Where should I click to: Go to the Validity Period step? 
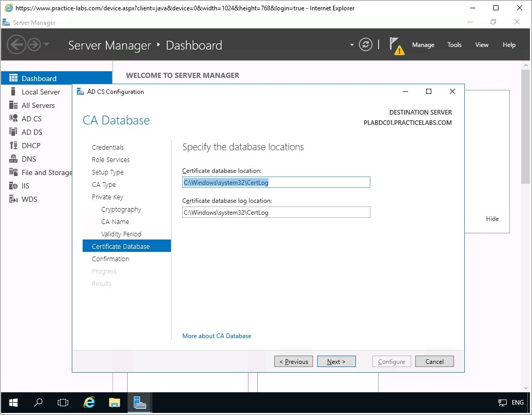coord(121,234)
